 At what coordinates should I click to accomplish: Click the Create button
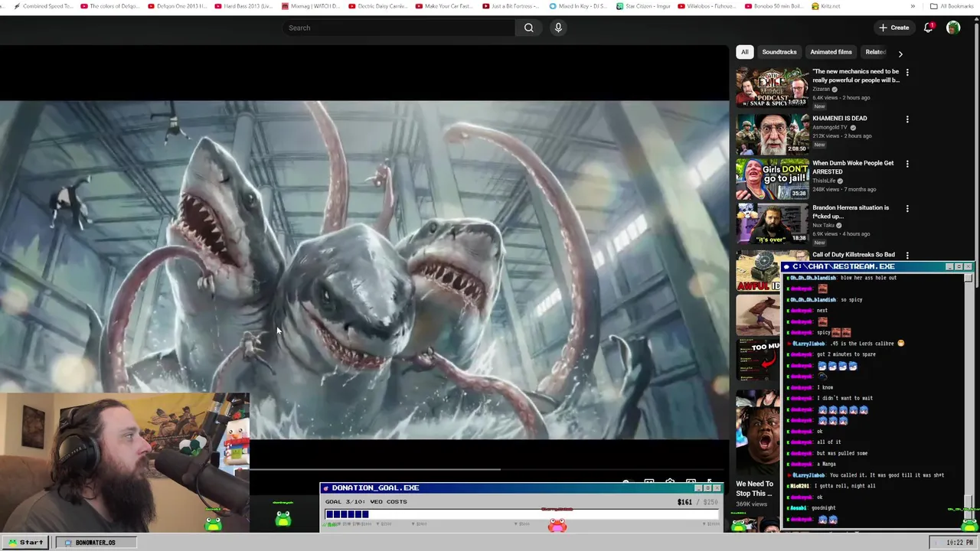click(894, 28)
